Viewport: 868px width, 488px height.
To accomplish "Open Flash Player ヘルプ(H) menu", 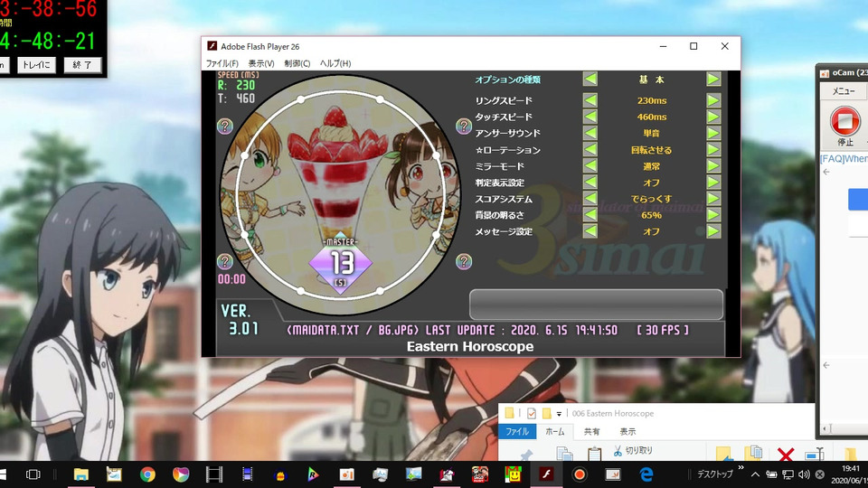I will point(335,63).
